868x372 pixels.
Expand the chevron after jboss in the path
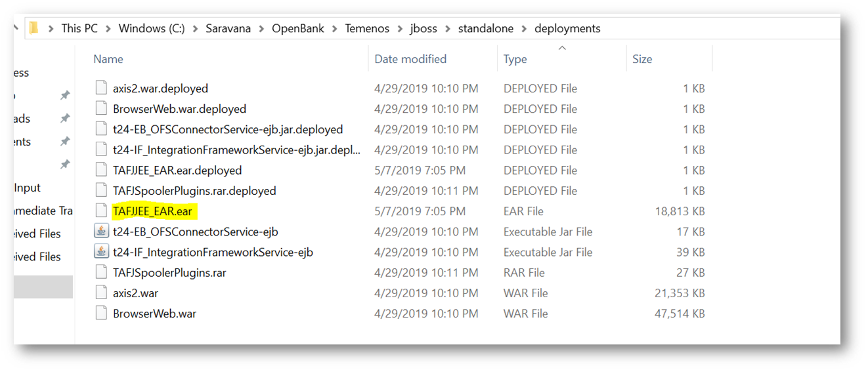tap(448, 28)
